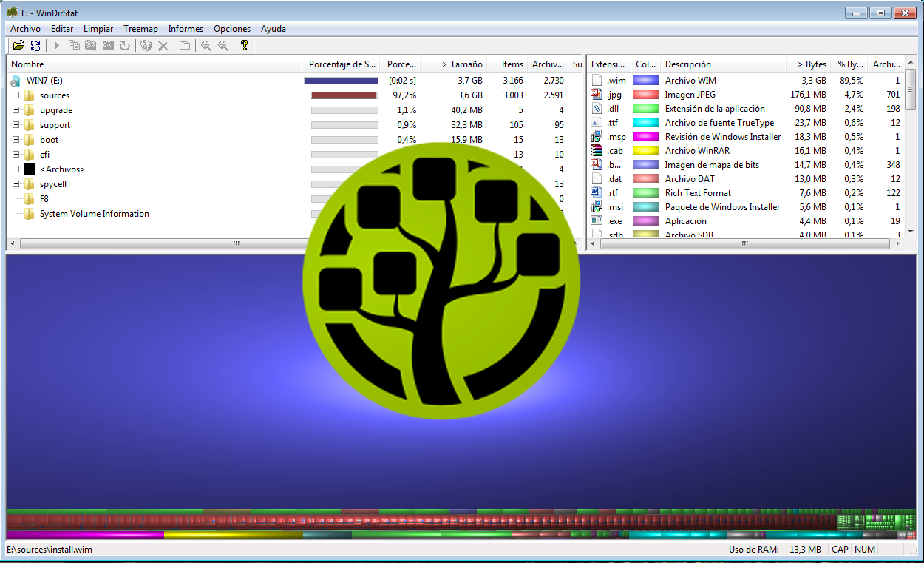Click the Recycle Bin delete icon

146,46
